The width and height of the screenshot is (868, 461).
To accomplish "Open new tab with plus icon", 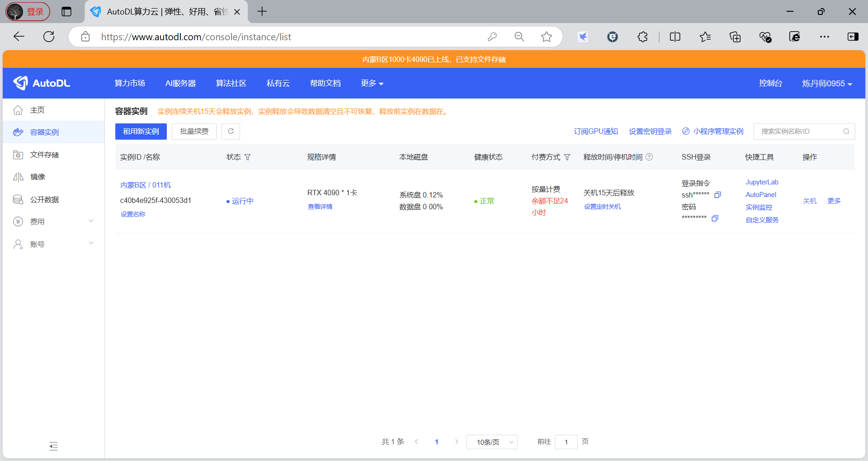I will click(262, 12).
